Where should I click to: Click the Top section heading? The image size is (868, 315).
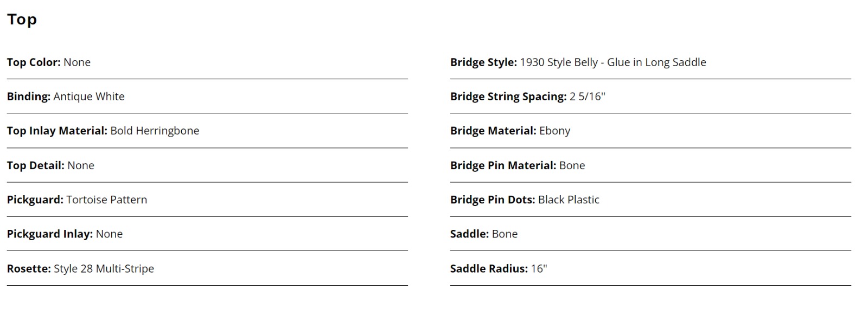[22, 20]
